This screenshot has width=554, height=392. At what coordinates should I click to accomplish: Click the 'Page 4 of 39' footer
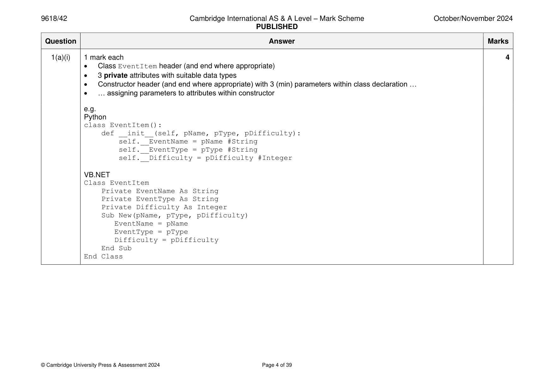(277, 365)
